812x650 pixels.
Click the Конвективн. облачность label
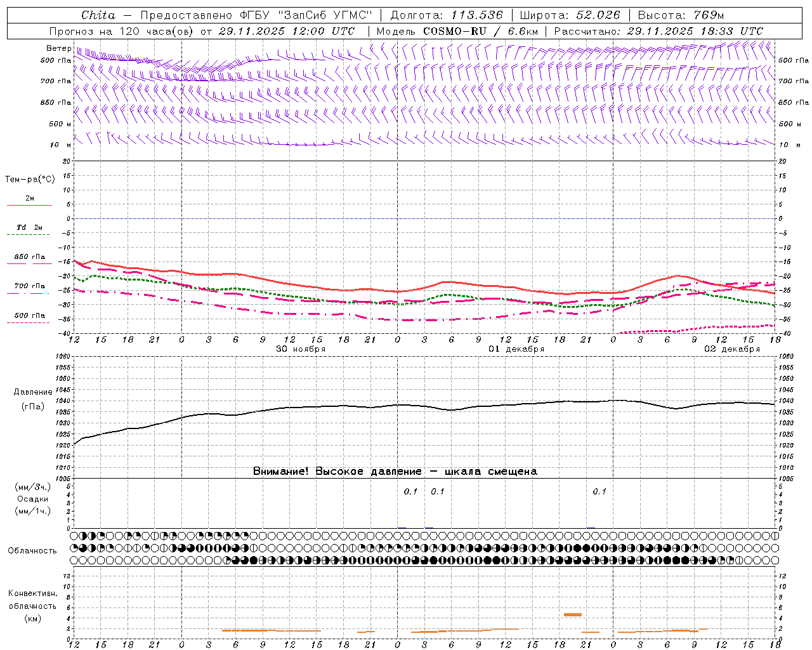click(32, 600)
